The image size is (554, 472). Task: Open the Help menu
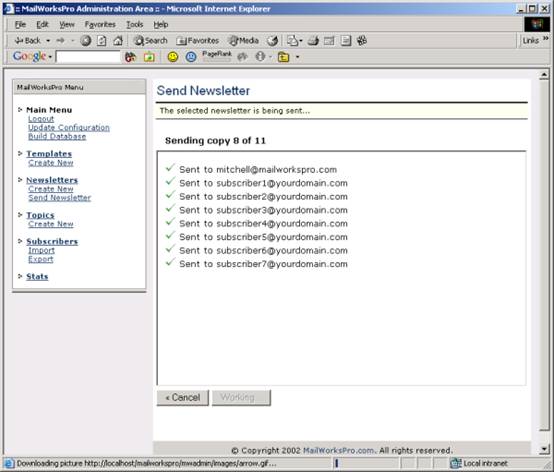pos(160,24)
